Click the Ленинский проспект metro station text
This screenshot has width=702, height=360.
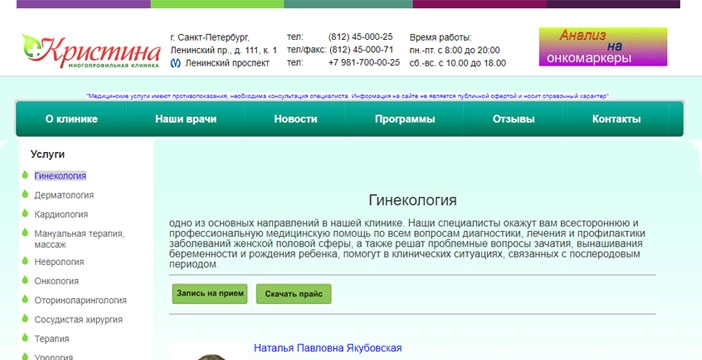point(227,63)
